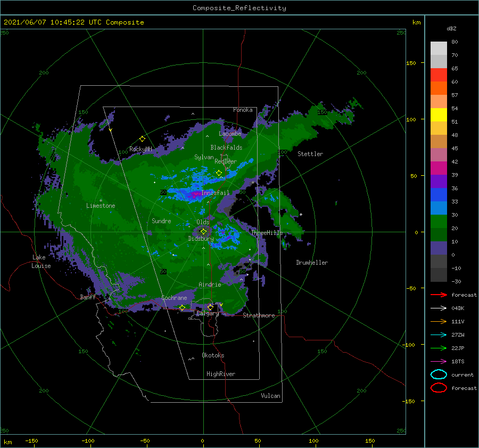
Task: Click the cyan 27ZW arrow icon
Action: click(x=439, y=335)
